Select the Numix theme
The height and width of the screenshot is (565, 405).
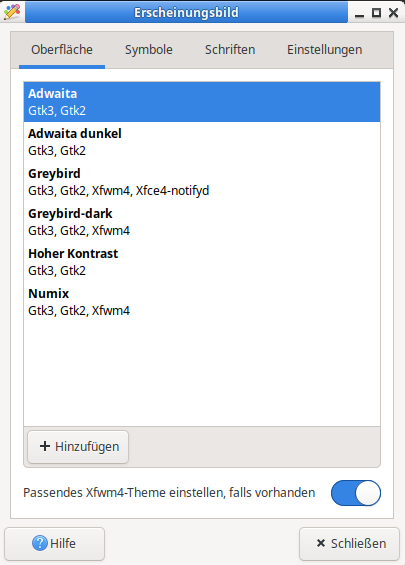202,302
